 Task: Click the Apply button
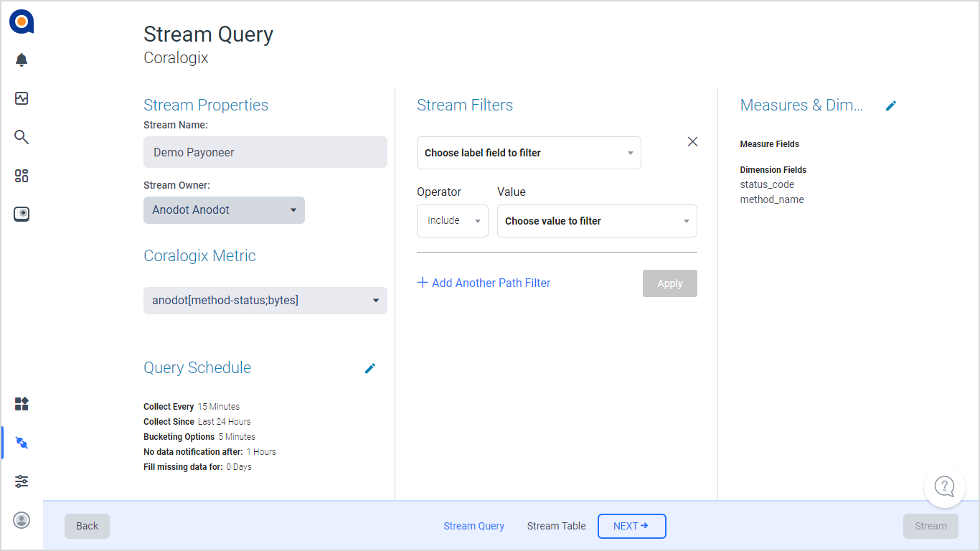[x=670, y=283]
